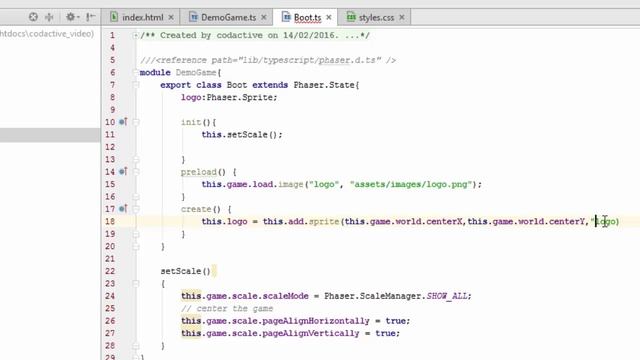Close the Boot.ts tab
Viewport: 640px width, 360px height.
pyautogui.click(x=329, y=17)
